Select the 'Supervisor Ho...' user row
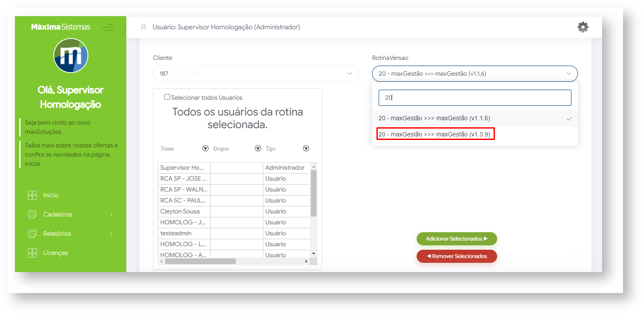 pos(235,168)
